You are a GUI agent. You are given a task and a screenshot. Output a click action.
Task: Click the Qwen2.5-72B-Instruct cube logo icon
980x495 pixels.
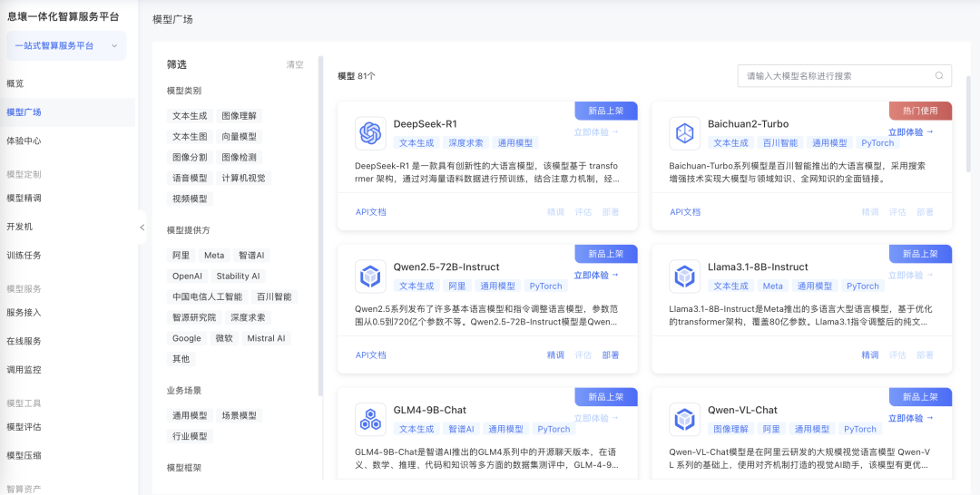370,277
